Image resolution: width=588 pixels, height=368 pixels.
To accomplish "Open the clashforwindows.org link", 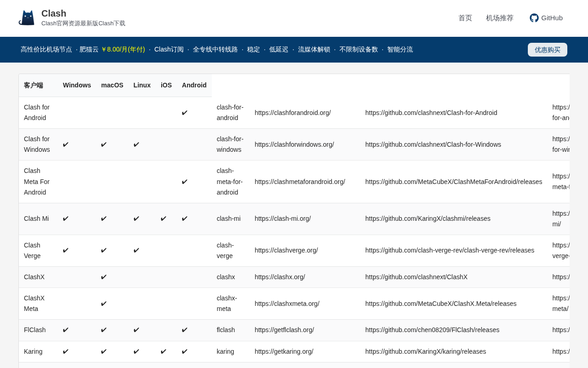I will pyautogui.click(x=294, y=144).
